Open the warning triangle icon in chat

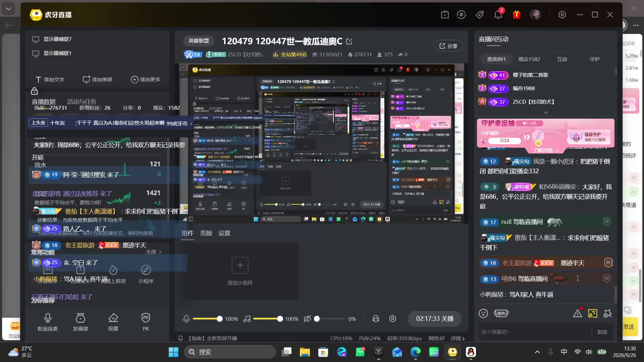[x=577, y=313]
